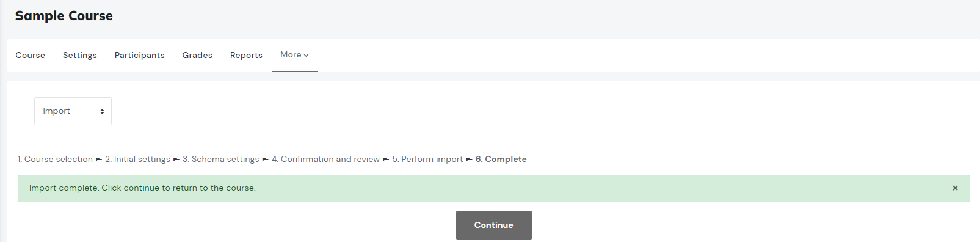Viewport: 980px width, 242px height.
Task: Click the Continue button
Action: [493, 225]
